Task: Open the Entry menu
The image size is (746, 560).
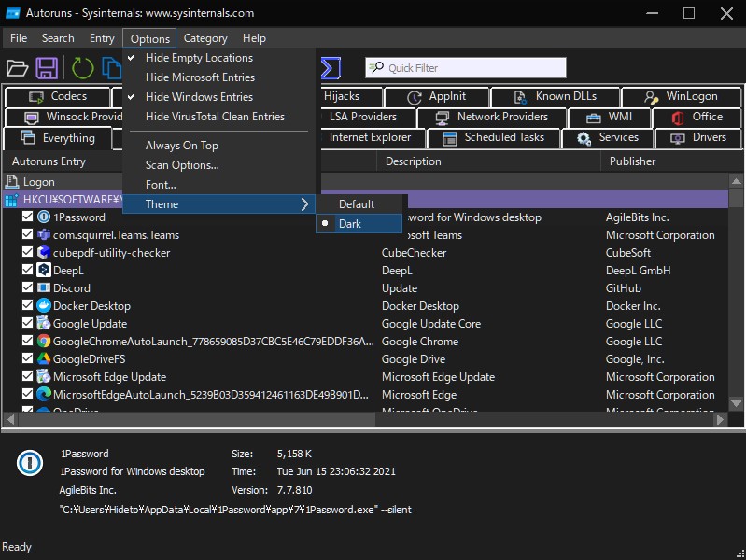Action: (x=102, y=38)
